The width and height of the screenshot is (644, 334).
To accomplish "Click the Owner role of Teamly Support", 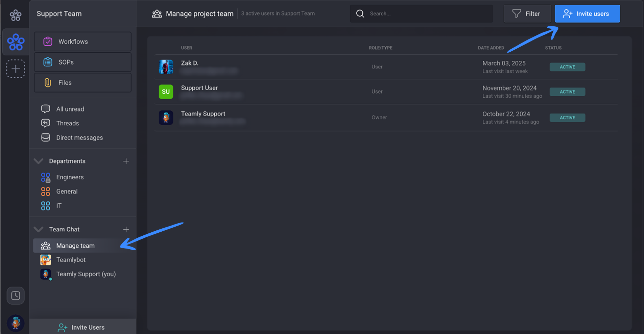I will tap(379, 118).
